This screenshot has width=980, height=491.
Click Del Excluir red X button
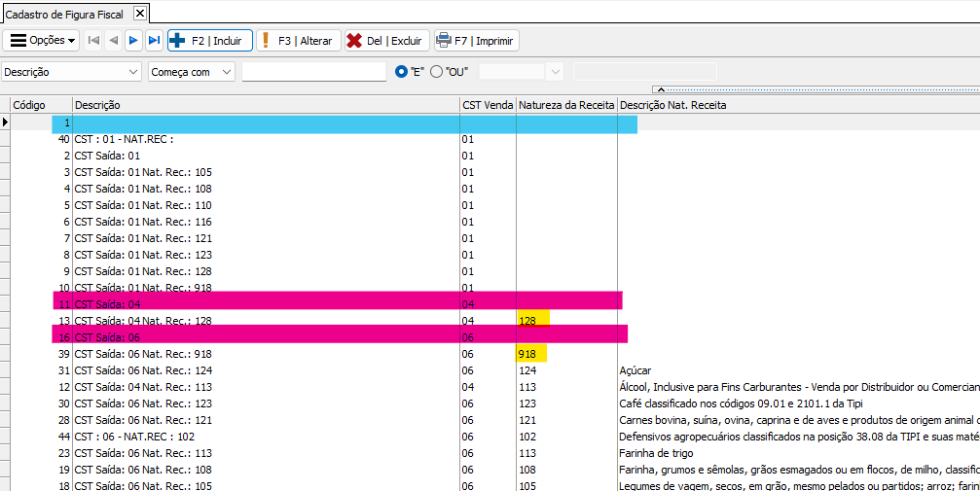(385, 41)
